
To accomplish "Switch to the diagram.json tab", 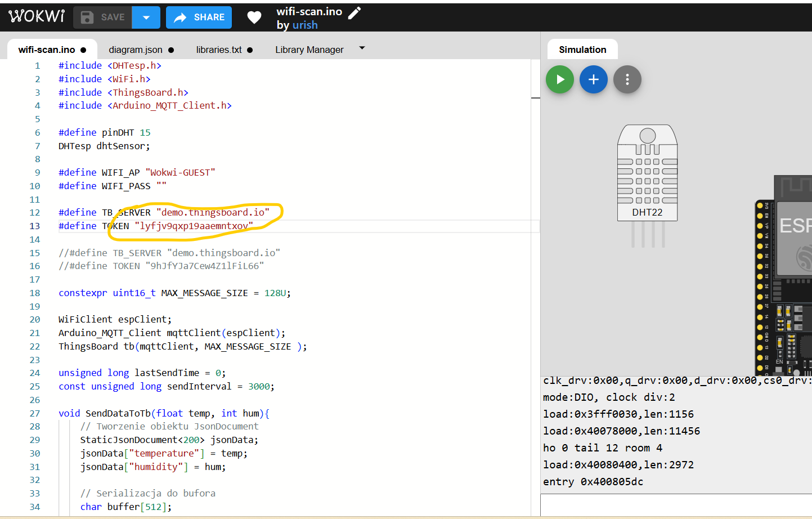I will pyautogui.click(x=141, y=50).
